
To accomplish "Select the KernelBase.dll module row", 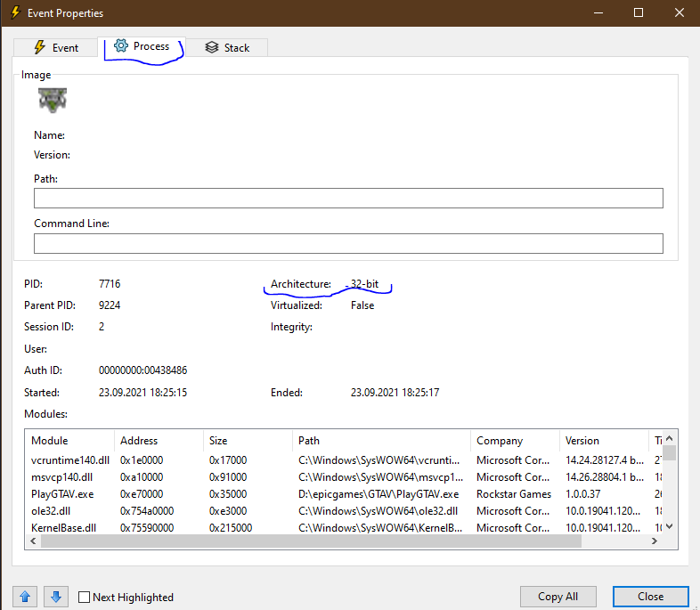I will pos(344,528).
